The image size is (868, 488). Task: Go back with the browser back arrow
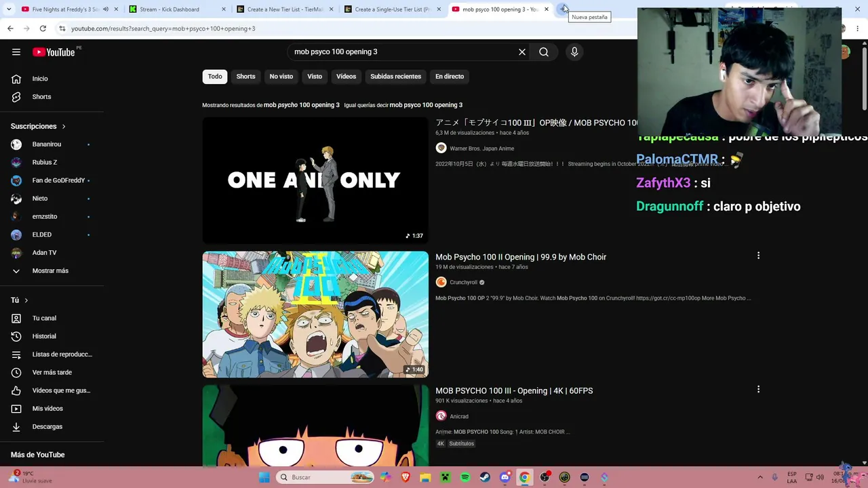10,28
